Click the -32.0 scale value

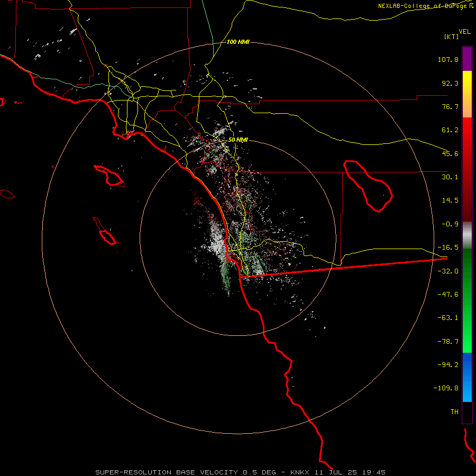tap(448, 271)
